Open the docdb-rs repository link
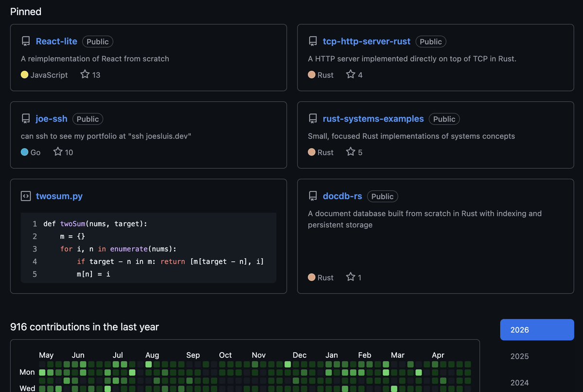The image size is (583, 392). 342,196
